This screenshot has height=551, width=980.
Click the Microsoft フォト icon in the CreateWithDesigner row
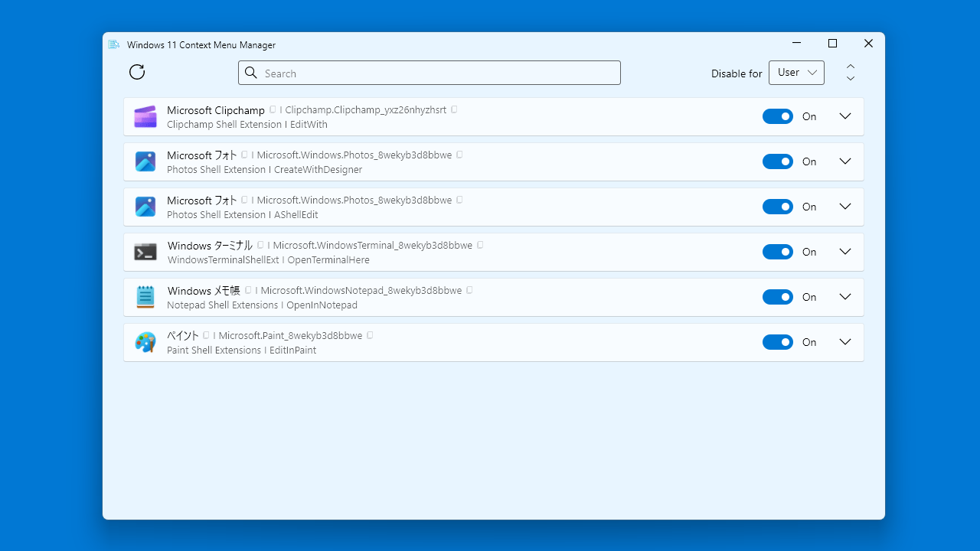[145, 161]
